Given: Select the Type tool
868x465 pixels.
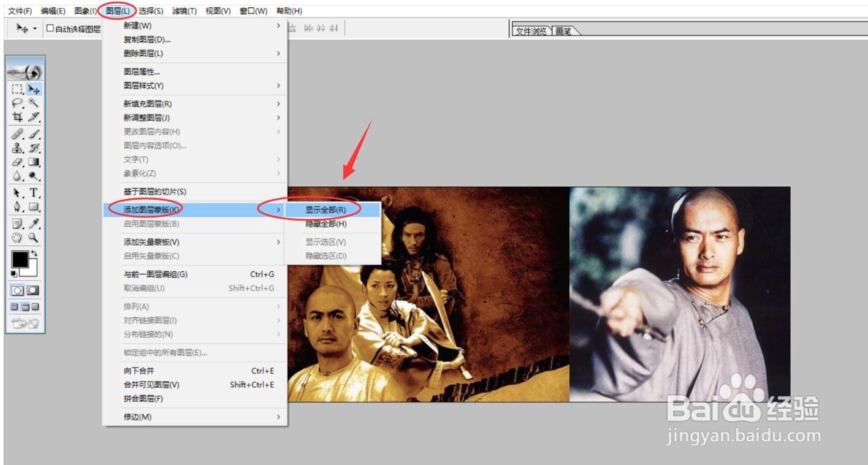Looking at the screenshot, I should pyautogui.click(x=34, y=193).
